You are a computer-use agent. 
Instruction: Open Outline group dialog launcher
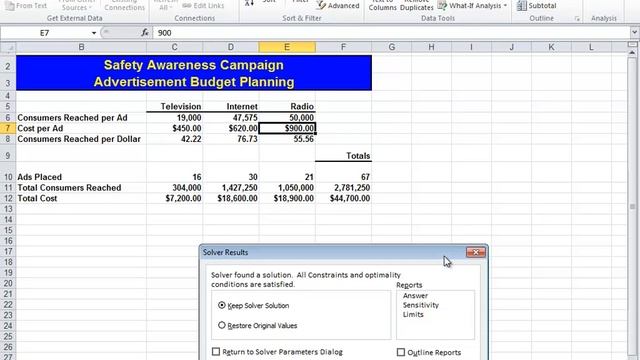point(577,18)
